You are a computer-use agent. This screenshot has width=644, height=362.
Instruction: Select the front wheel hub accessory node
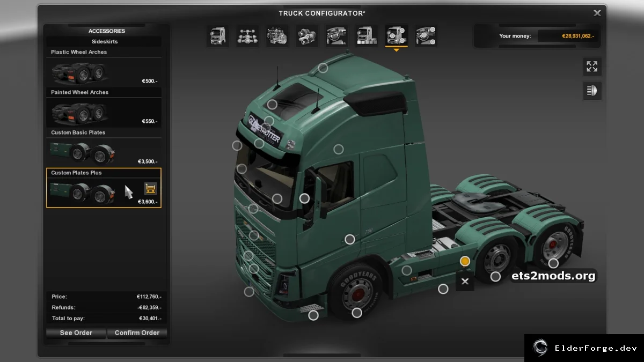click(357, 313)
